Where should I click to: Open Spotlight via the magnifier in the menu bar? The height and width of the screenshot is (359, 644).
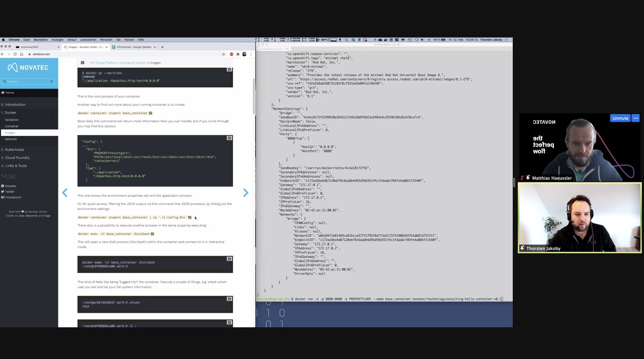pos(347,40)
